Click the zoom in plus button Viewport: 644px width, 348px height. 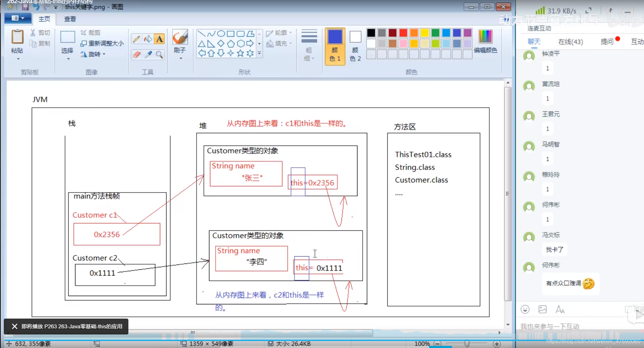pos(497,343)
